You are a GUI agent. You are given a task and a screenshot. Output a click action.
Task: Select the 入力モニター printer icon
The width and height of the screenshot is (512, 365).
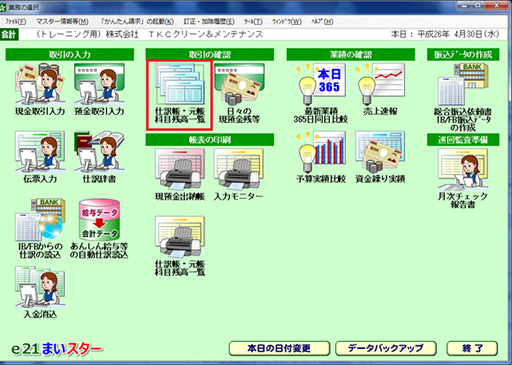click(238, 175)
